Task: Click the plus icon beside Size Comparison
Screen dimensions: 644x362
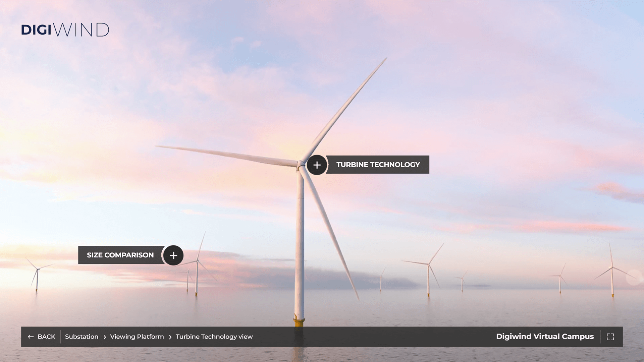Action: [173, 255]
